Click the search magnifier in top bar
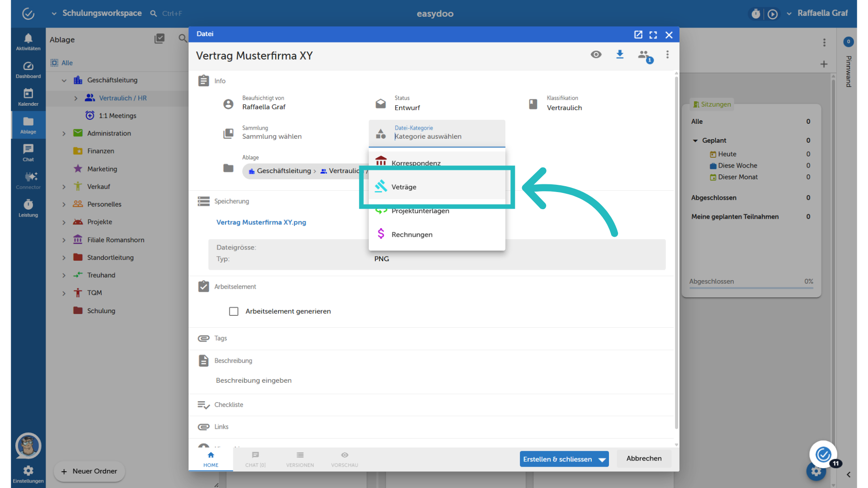Screen dimensions: 868x488 (x=154, y=14)
